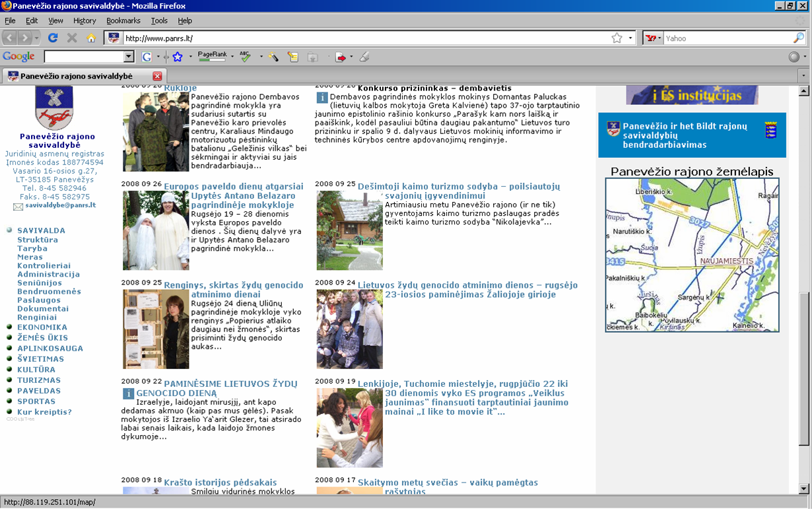
Task: Open the Krašto istorijos pėdsakais article
Action: 220,483
